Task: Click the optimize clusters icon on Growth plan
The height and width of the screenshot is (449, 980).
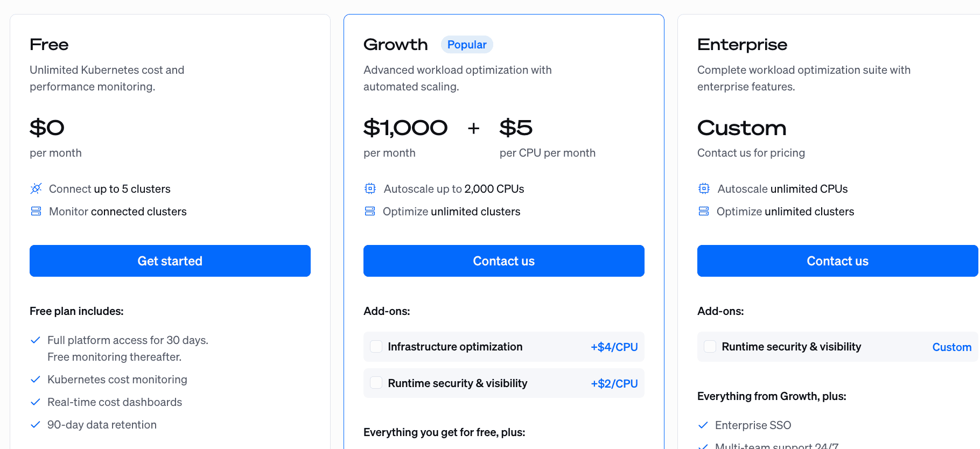Action: click(370, 211)
